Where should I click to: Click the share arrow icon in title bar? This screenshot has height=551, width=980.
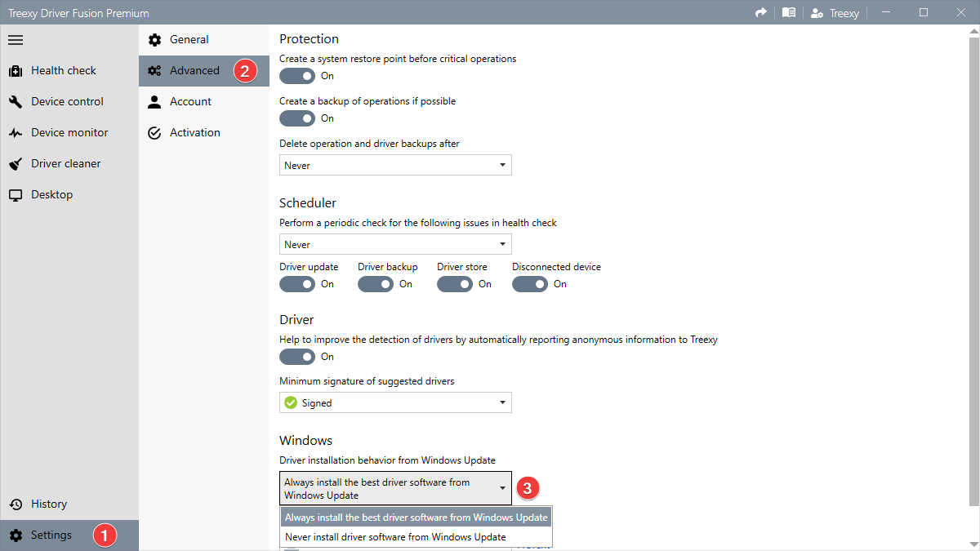point(761,13)
